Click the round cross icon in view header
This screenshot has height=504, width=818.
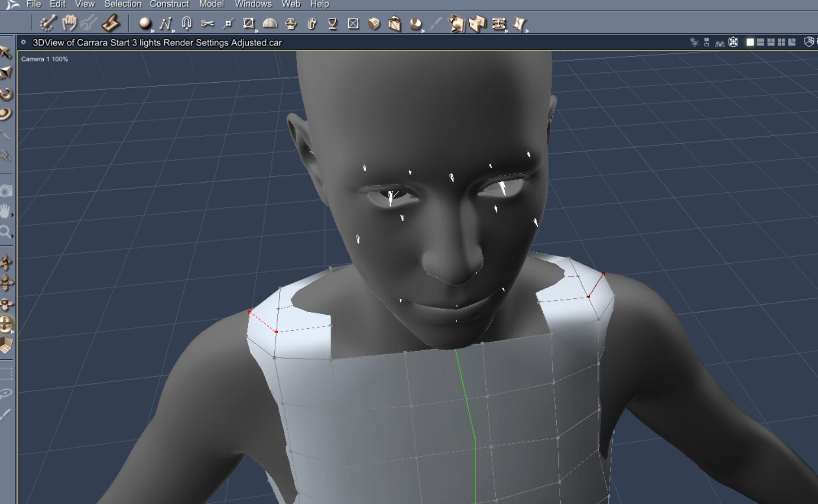coord(733,42)
